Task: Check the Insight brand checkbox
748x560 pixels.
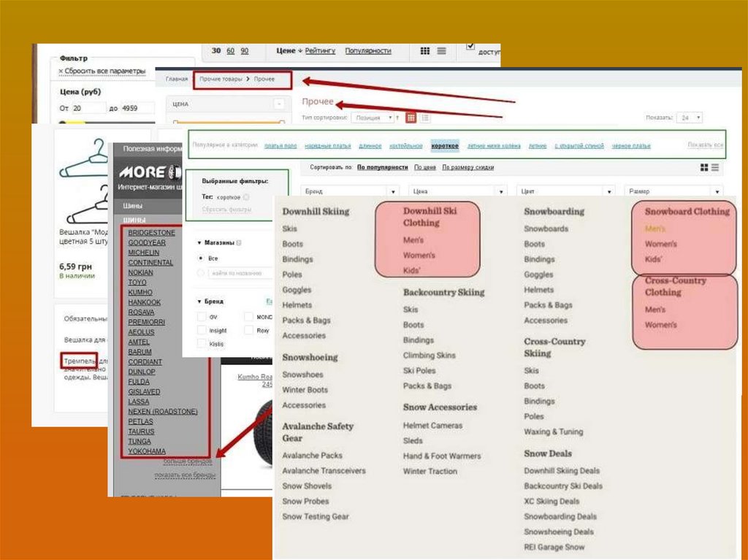Action: (x=202, y=330)
